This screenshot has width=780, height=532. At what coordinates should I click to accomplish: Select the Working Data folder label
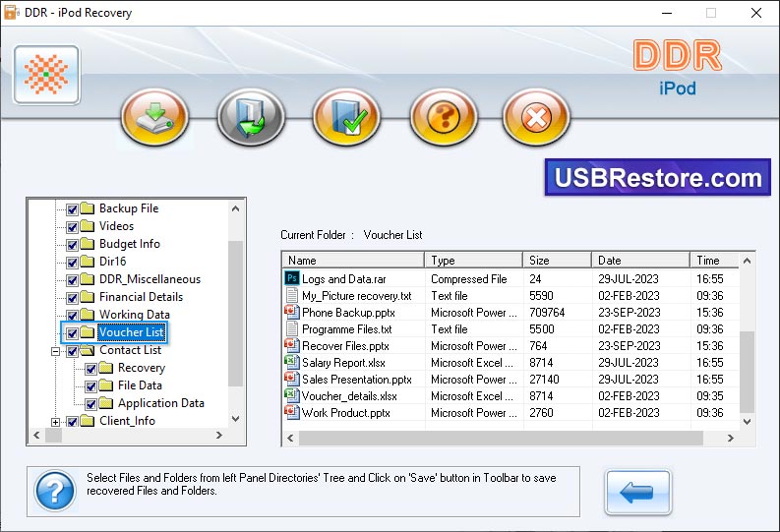(x=135, y=315)
